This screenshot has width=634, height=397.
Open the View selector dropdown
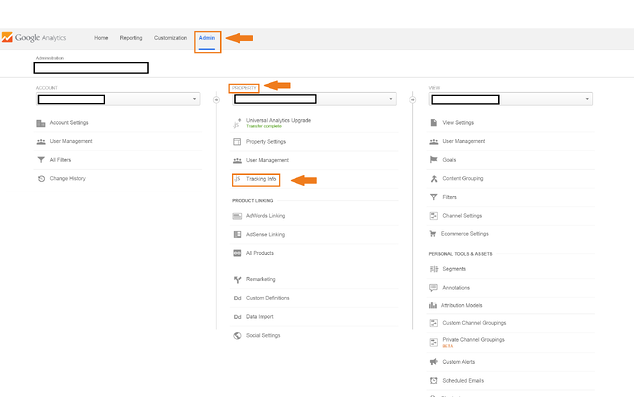511,99
